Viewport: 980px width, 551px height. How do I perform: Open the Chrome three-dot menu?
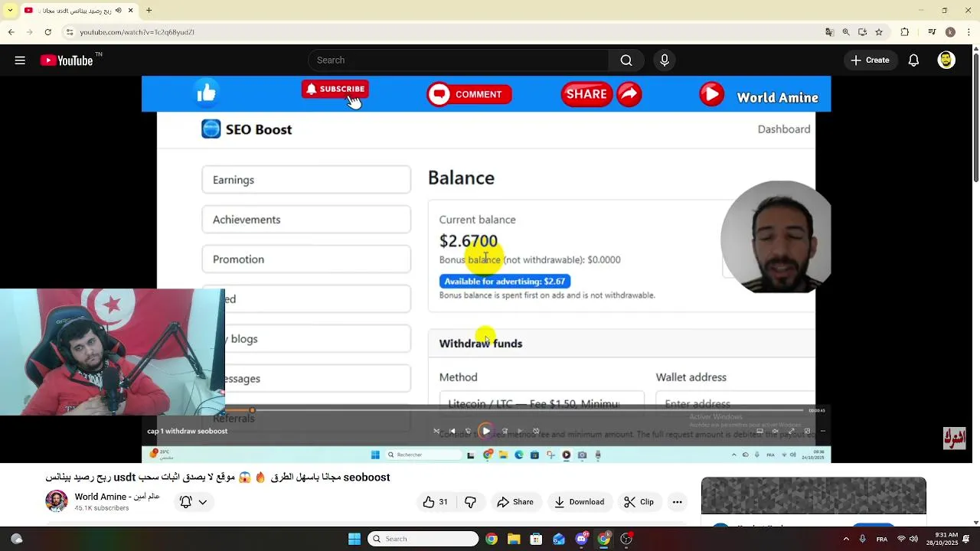pyautogui.click(x=969, y=32)
